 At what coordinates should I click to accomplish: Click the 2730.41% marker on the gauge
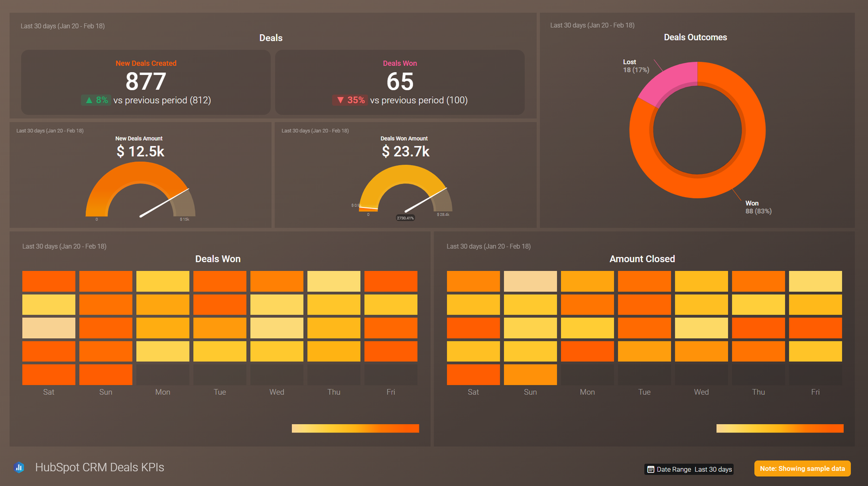[405, 218]
